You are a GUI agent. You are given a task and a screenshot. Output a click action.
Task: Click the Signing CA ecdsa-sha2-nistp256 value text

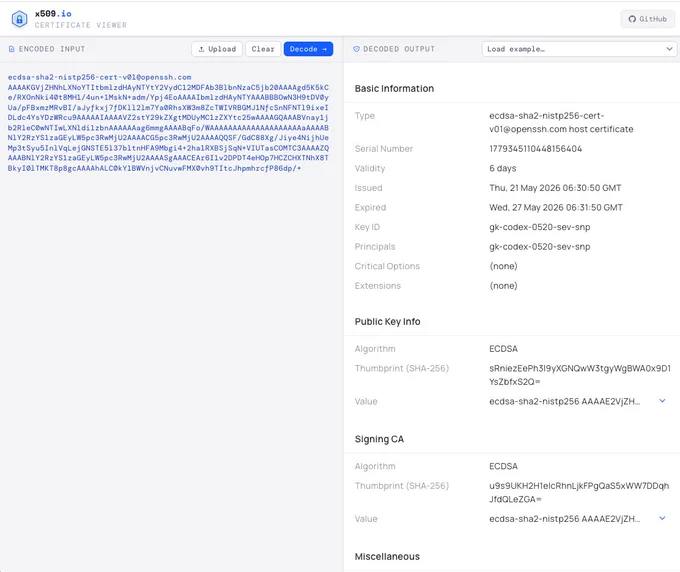pos(564,519)
